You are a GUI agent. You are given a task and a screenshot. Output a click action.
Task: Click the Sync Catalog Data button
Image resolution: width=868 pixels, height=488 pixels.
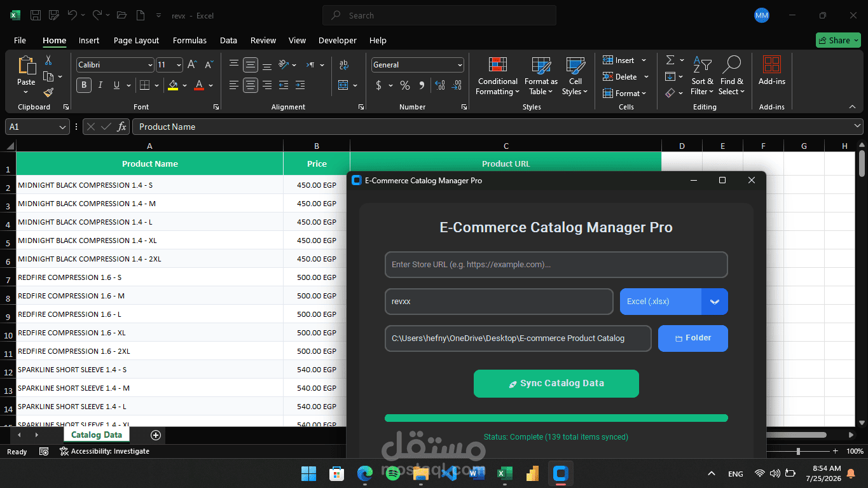pos(556,384)
